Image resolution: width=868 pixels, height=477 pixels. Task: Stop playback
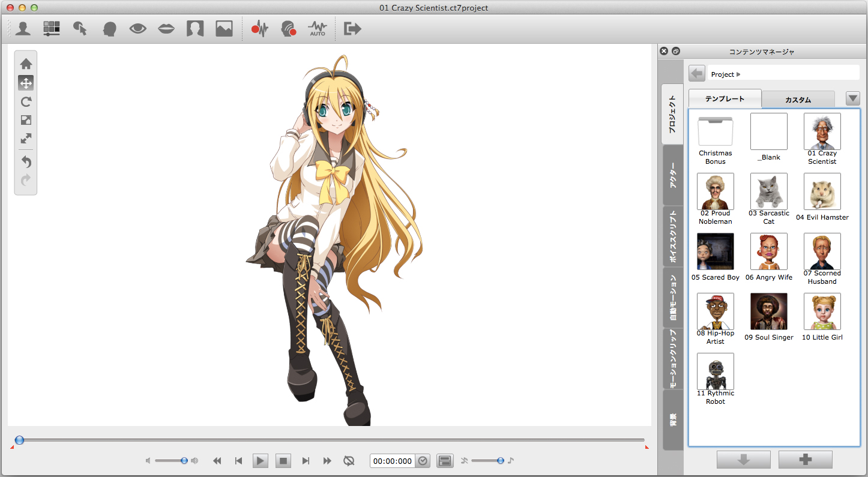283,461
